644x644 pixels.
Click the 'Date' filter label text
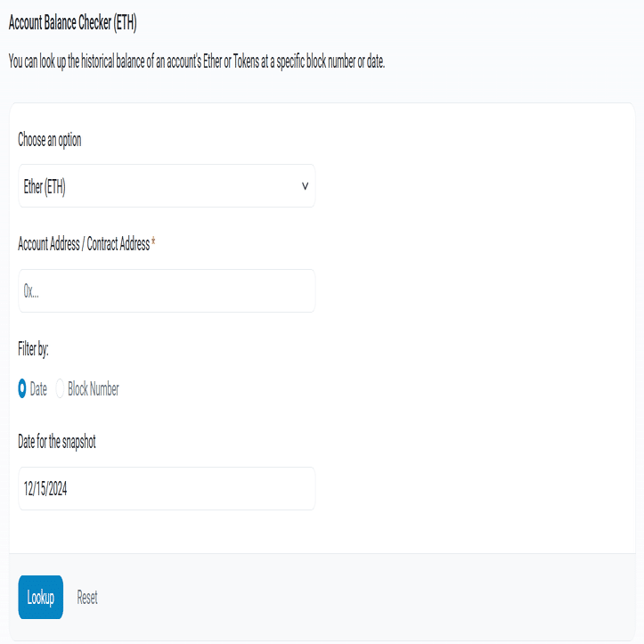38,389
